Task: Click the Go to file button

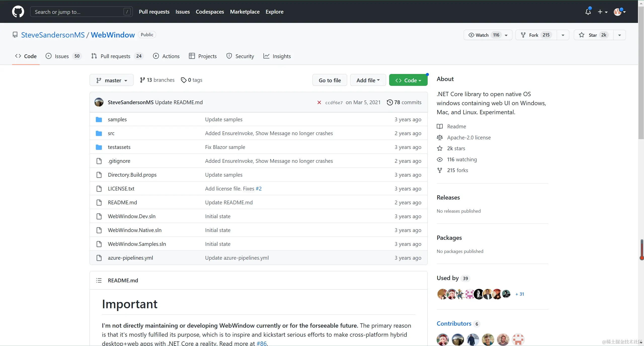Action: point(330,80)
